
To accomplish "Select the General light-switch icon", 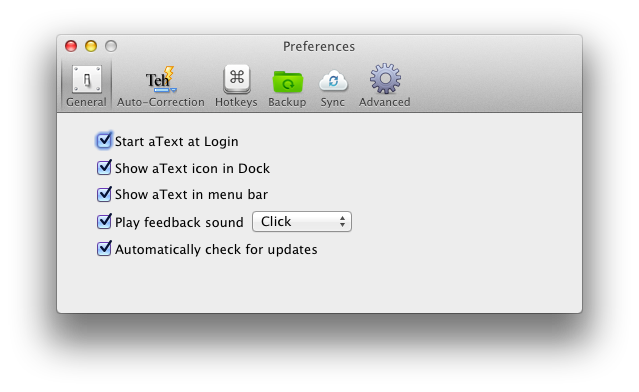I will click(x=87, y=79).
